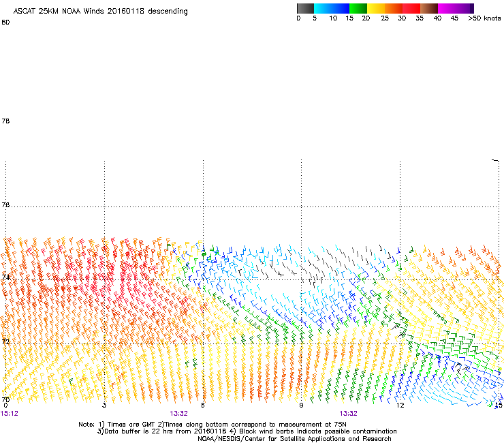Click the magenta-purple 40-50 knots color swatch

point(456,8)
